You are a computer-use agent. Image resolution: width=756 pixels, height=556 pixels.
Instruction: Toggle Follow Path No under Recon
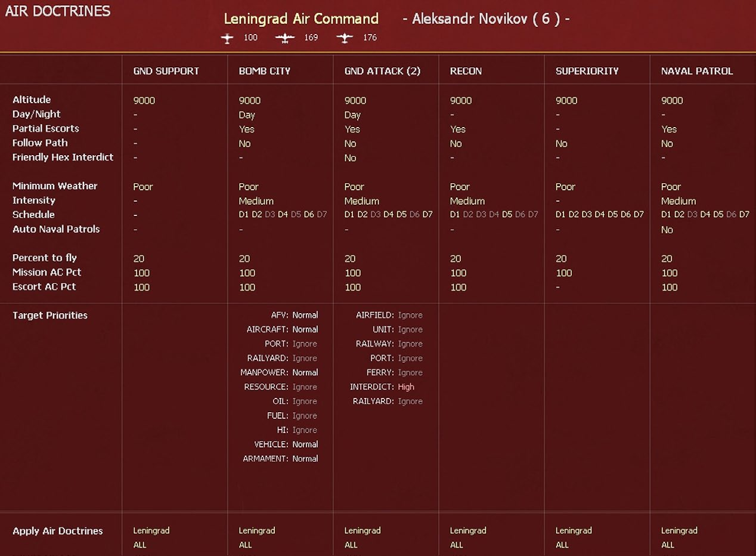pyautogui.click(x=456, y=143)
